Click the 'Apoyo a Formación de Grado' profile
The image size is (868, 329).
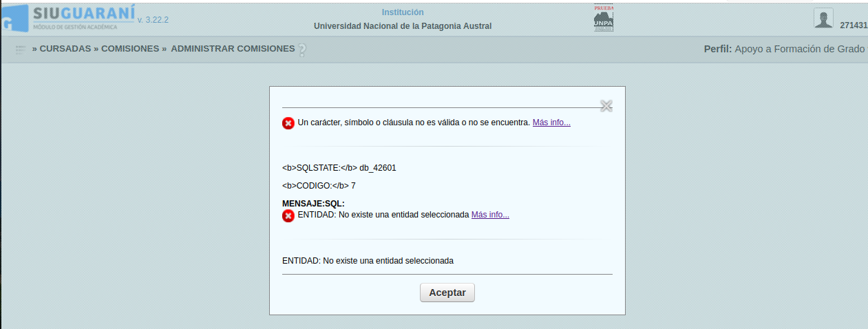point(799,49)
